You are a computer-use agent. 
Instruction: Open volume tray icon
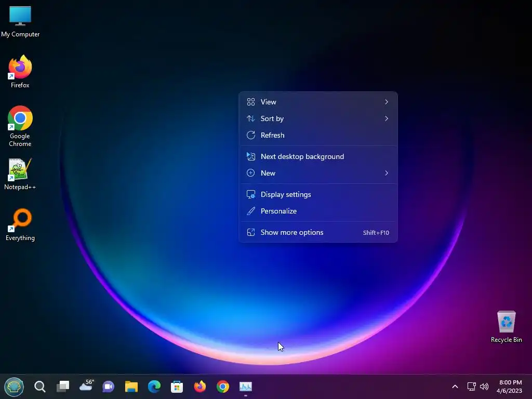point(484,387)
